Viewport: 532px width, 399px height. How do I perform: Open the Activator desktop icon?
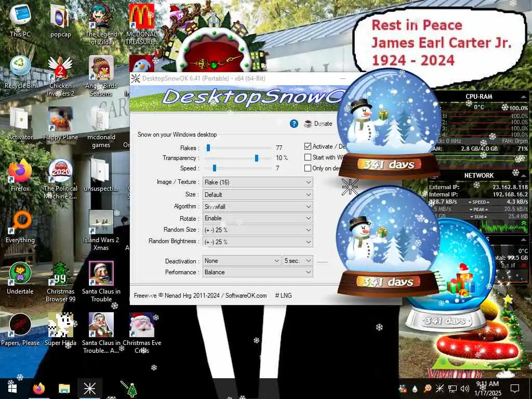20,124
